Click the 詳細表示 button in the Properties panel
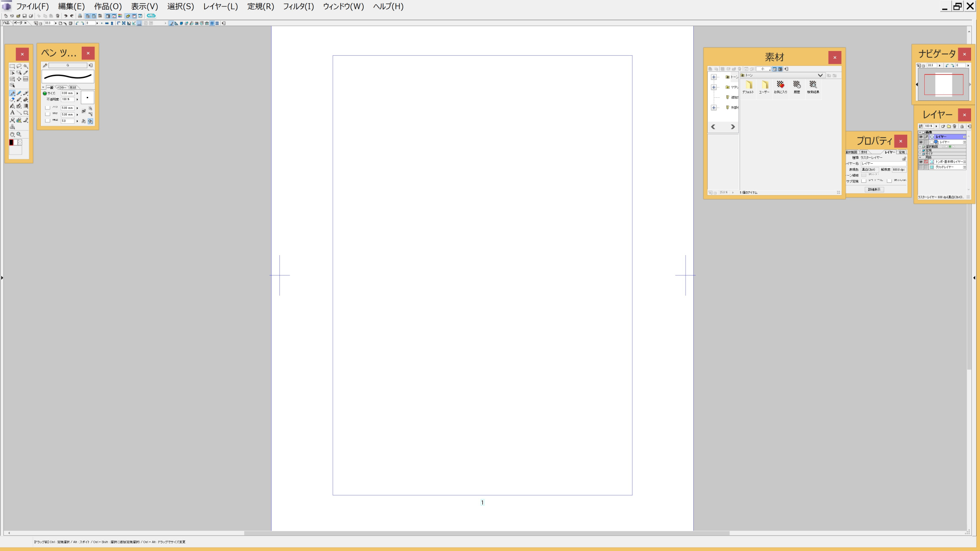The width and height of the screenshot is (980, 551). coord(874,190)
